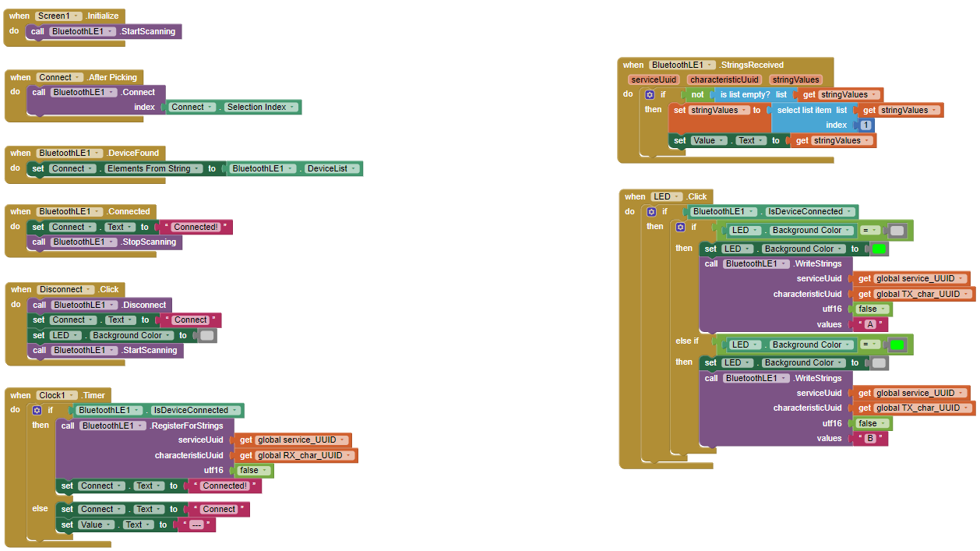980x551 pixels.
Task: Edit the index number 1 block
Action: tap(865, 125)
